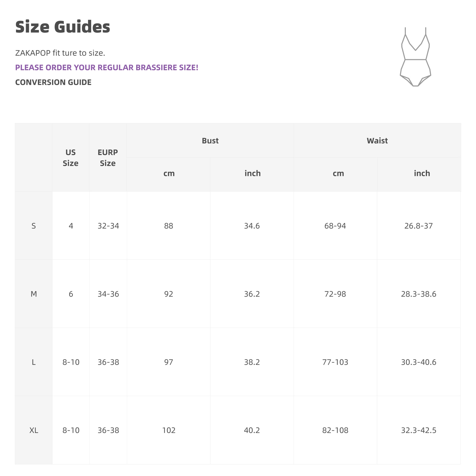This screenshot has height=476, width=476.
Task: Click the 32-34 EURP size cell
Action: pyautogui.click(x=108, y=226)
